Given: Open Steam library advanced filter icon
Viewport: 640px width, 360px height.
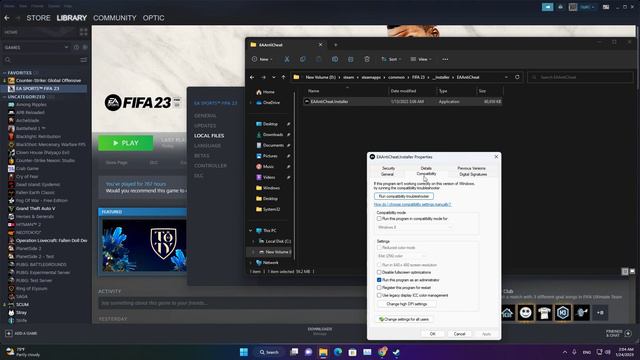Looking at the screenshot, I should (84, 60).
